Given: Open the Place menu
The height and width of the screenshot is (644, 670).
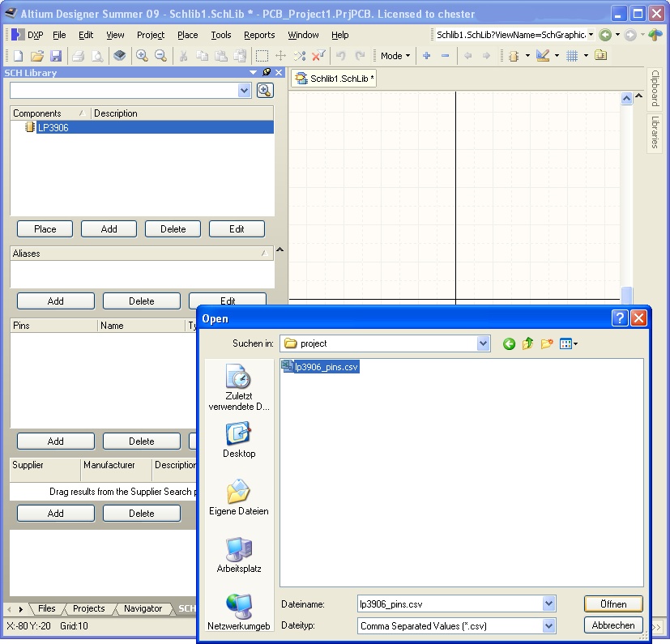Looking at the screenshot, I should (188, 35).
